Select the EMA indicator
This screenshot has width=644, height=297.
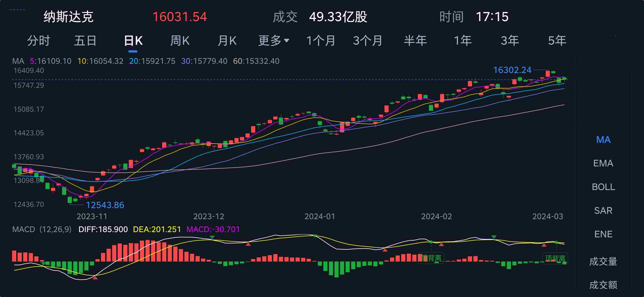tap(603, 163)
